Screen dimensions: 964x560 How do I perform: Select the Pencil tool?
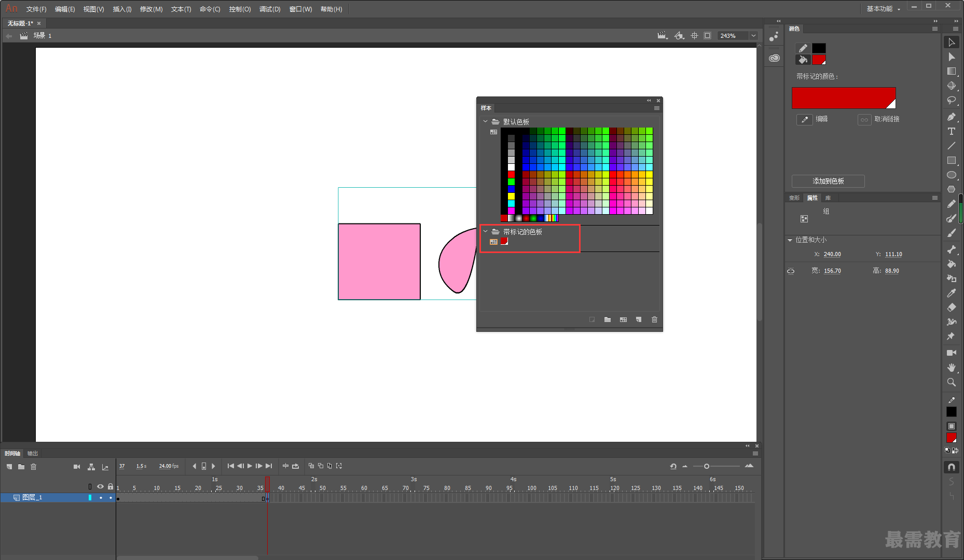tap(951, 204)
